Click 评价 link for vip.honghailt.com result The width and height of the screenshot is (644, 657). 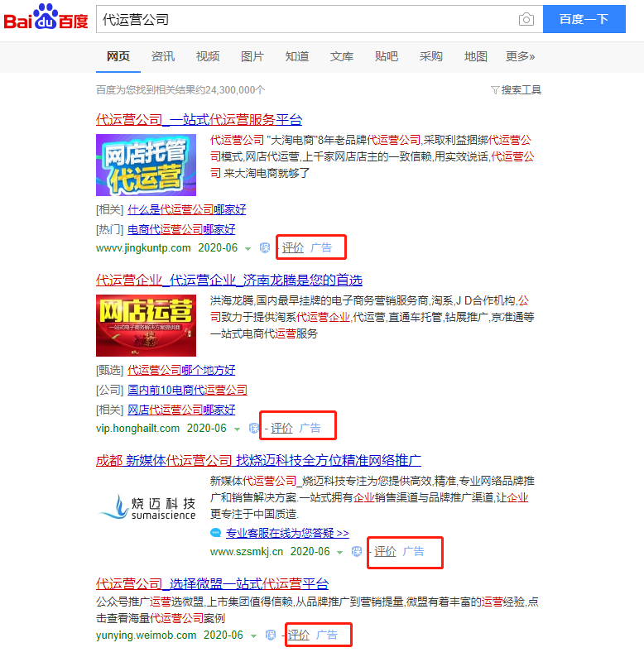coord(281,429)
